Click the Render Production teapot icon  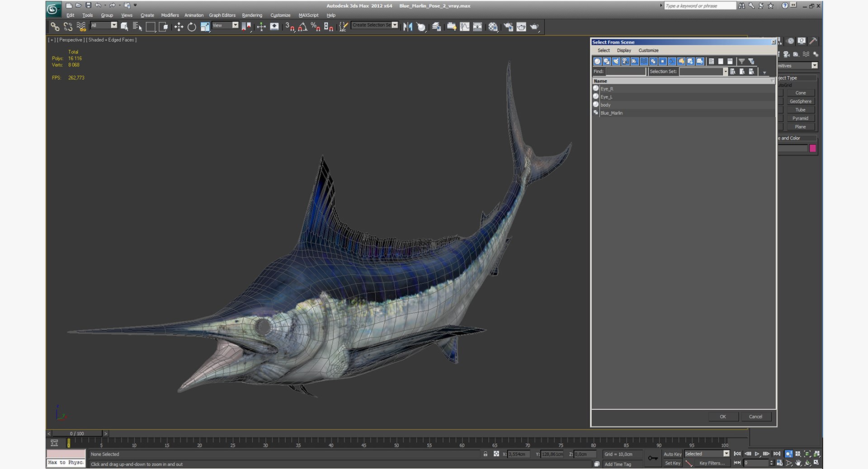(534, 27)
